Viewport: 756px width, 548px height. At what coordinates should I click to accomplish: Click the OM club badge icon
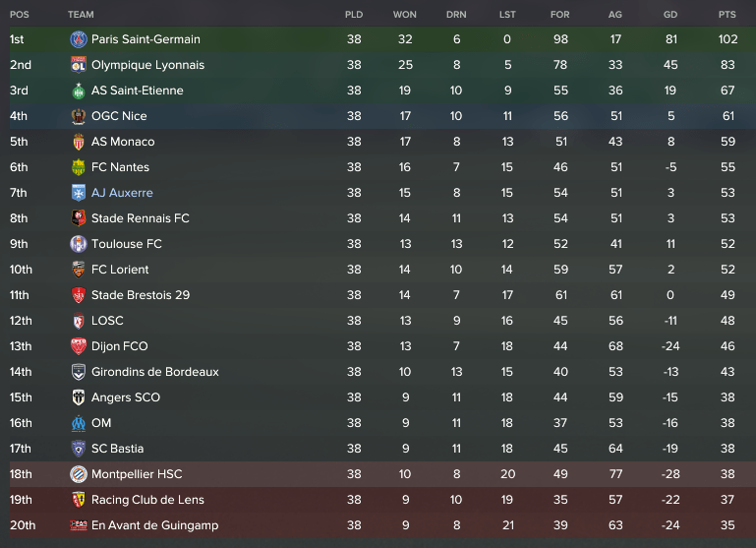coord(79,423)
